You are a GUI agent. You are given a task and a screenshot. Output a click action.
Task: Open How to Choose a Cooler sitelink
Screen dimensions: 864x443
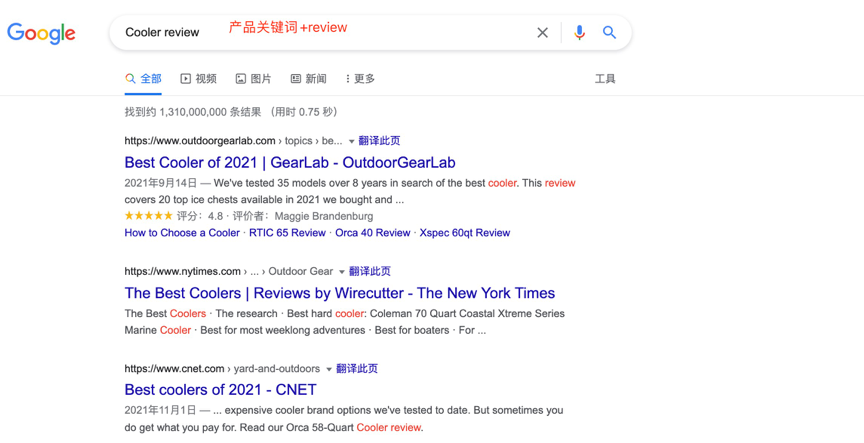pyautogui.click(x=182, y=233)
